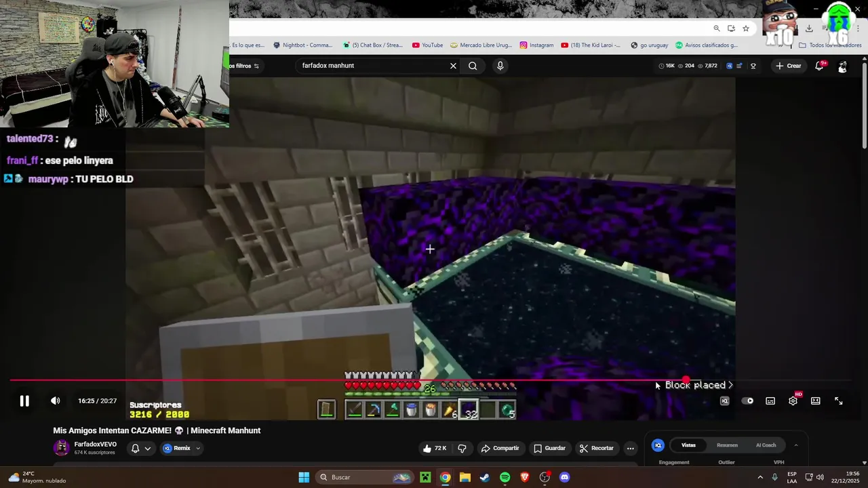Show hidden system tray icons

[x=760, y=477]
